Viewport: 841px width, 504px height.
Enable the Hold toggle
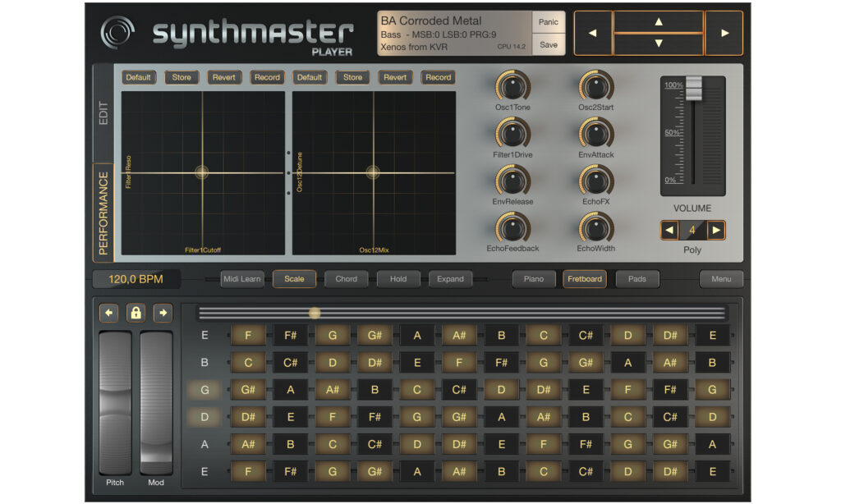point(398,279)
